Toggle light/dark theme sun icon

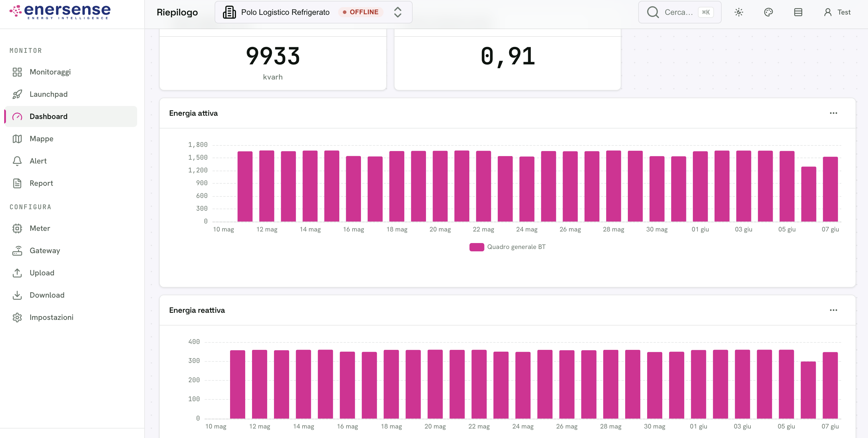(x=739, y=12)
